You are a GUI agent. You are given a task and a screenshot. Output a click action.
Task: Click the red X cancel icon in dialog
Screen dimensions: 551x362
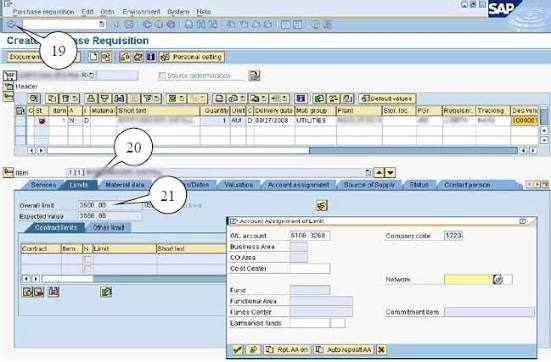tap(381, 349)
